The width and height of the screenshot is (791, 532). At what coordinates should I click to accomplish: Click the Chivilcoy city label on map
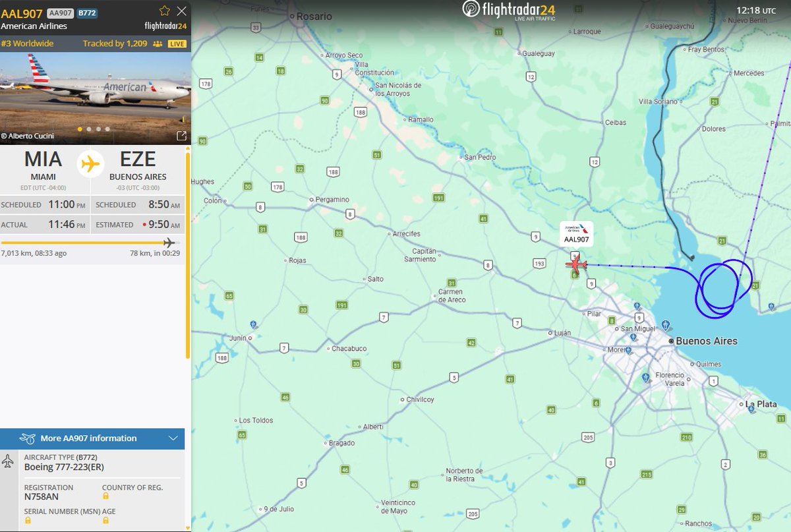(x=421, y=399)
